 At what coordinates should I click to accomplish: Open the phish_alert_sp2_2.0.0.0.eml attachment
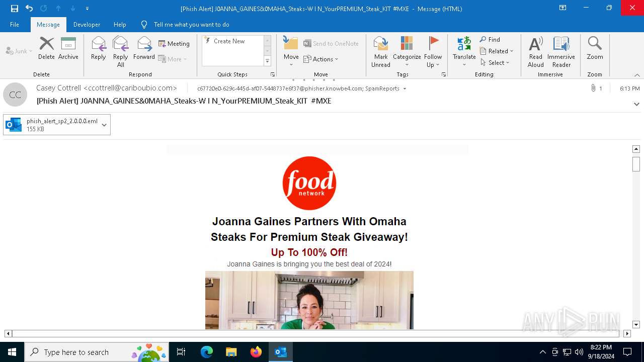[x=51, y=125]
